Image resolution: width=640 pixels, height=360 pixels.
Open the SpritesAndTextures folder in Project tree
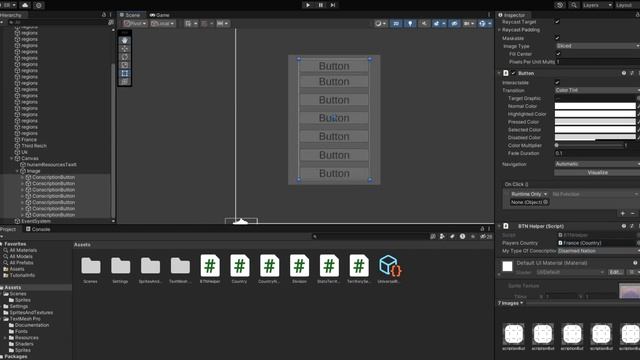pos(31,313)
